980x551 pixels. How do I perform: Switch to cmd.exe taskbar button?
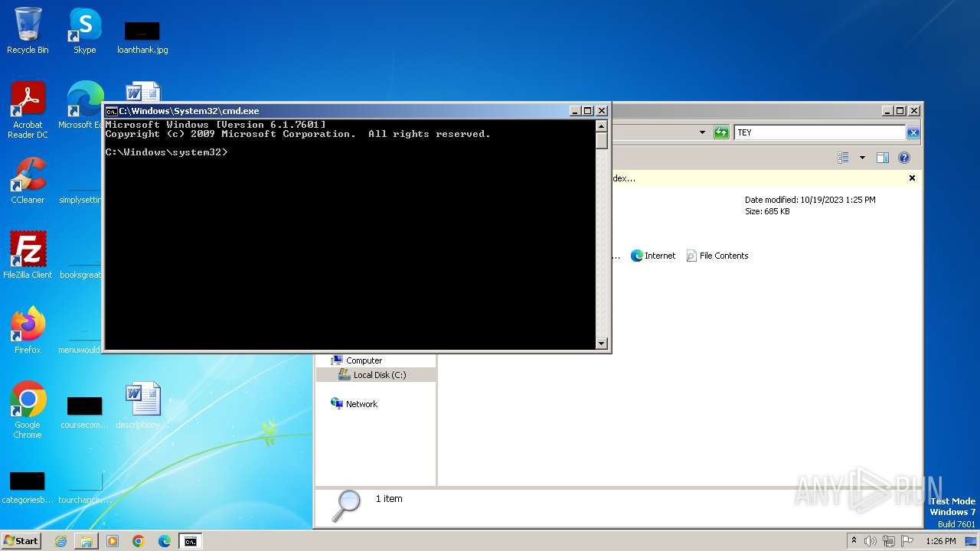click(x=190, y=541)
